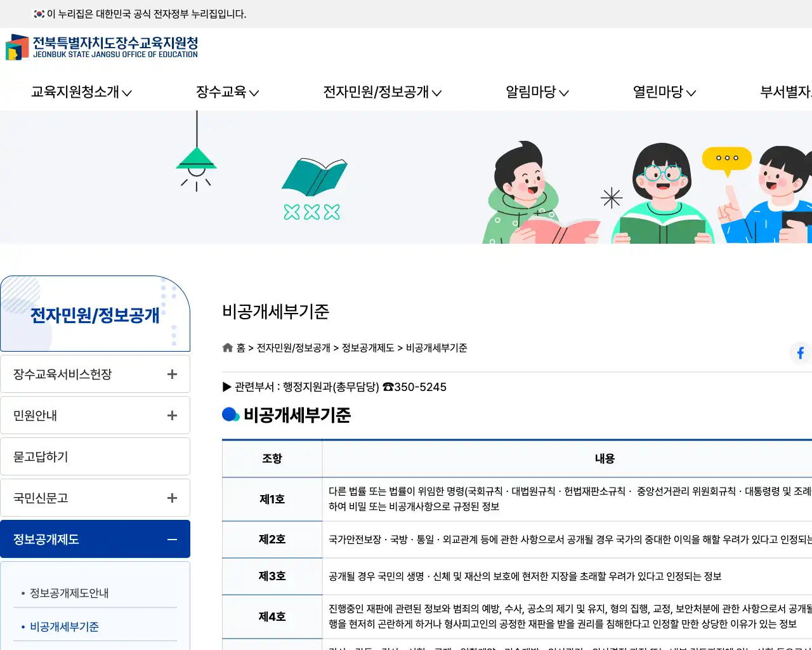Click plus icon next to 민원안내
The image size is (812, 650).
tap(172, 416)
